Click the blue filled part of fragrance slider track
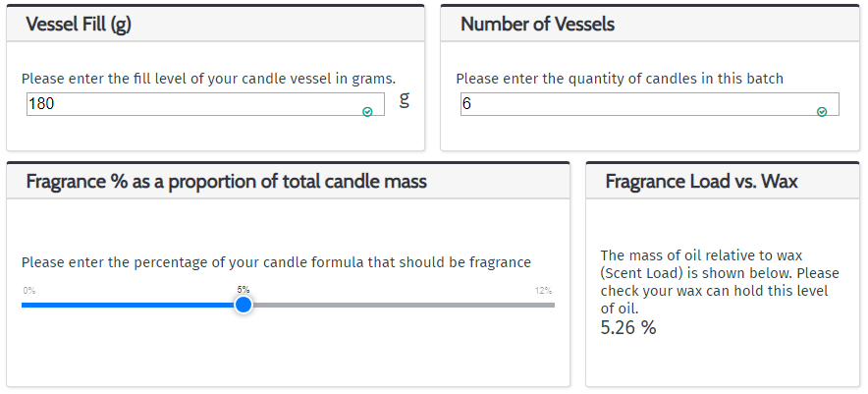This screenshot has height=394, width=868. [x=128, y=305]
